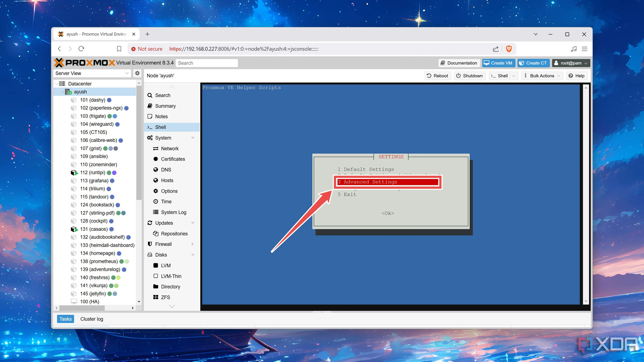This screenshot has height=362, width=644.
Task: Open the Firewall shield menu item
Action: tap(163, 244)
